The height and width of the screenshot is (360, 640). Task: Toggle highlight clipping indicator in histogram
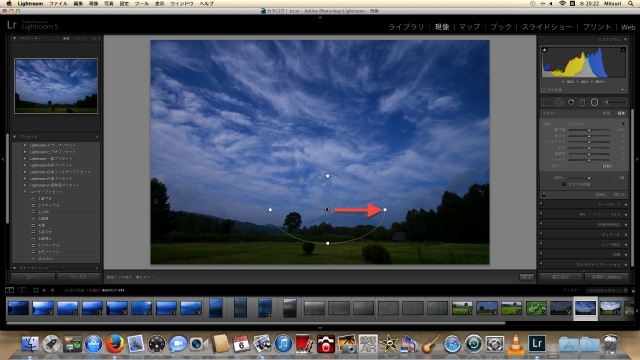[623, 50]
